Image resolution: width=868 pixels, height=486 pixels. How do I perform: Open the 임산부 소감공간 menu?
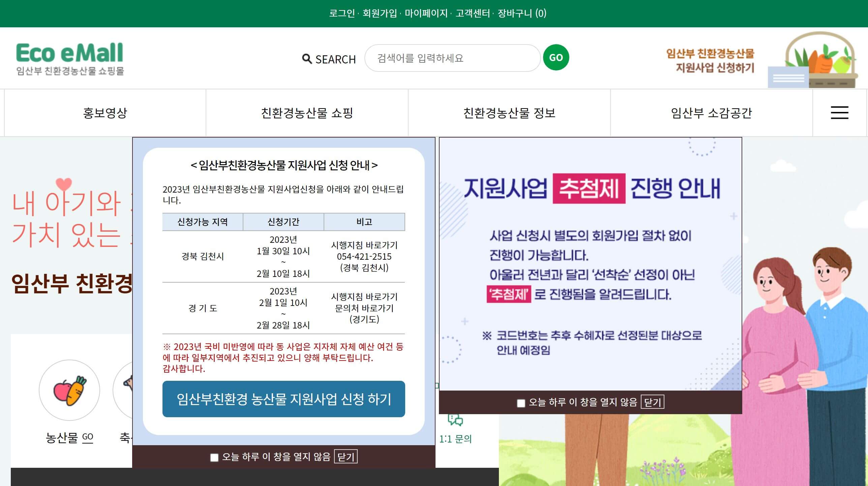pyautogui.click(x=711, y=113)
